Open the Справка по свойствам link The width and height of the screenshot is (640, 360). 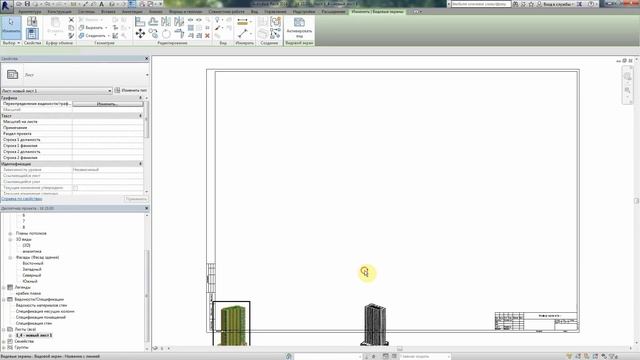point(22,199)
